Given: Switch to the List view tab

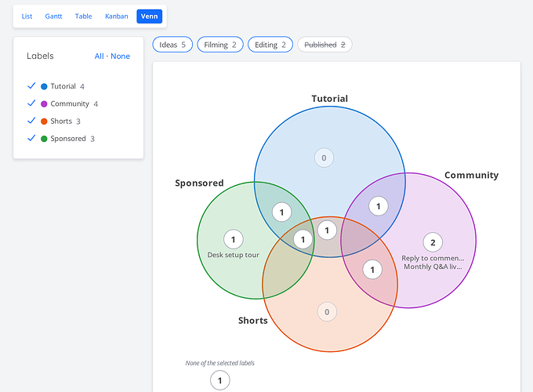Looking at the screenshot, I should coord(27,16).
